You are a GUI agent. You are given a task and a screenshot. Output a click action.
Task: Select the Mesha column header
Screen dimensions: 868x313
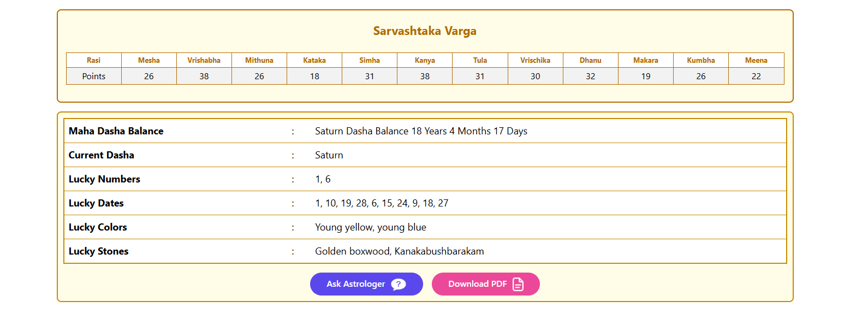pyautogui.click(x=149, y=60)
